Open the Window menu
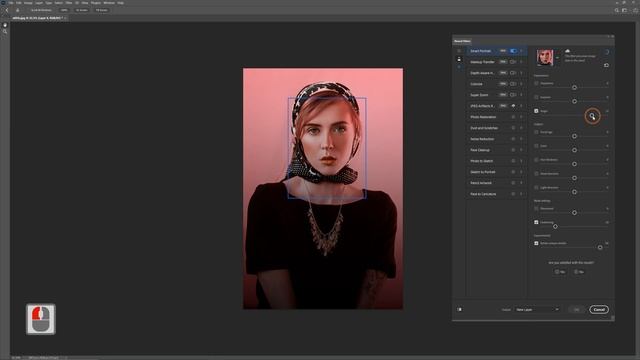This screenshot has width=640, height=360. click(109, 3)
